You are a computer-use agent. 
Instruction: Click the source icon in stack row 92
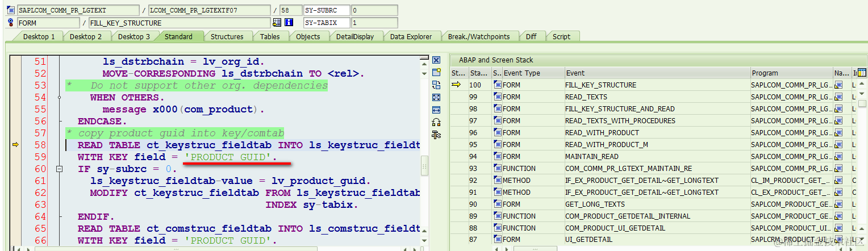tap(498, 180)
